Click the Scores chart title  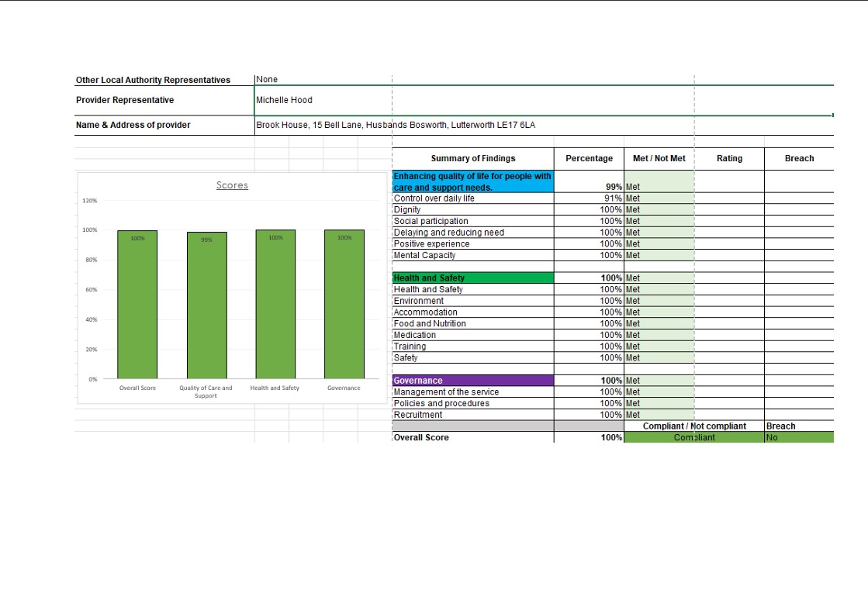coord(232,185)
